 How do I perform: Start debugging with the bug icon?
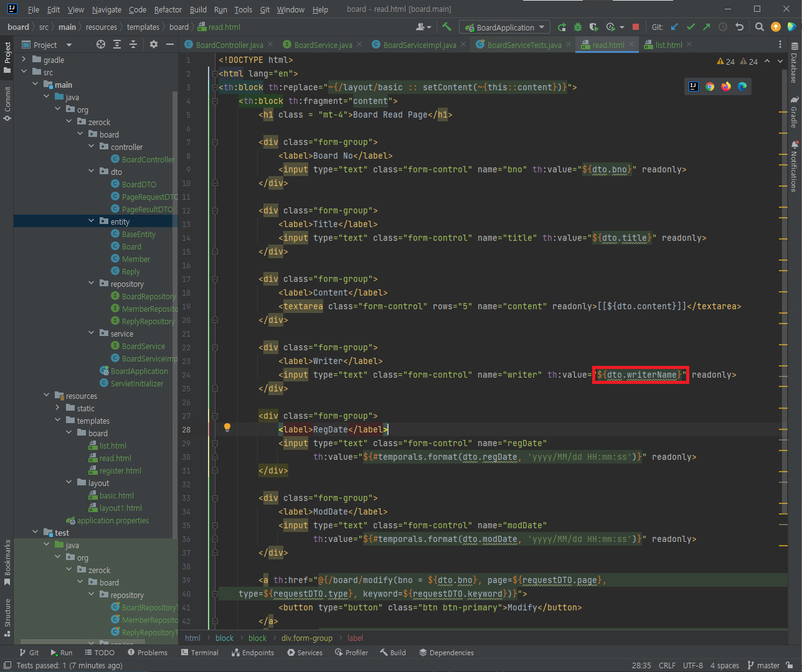[578, 27]
